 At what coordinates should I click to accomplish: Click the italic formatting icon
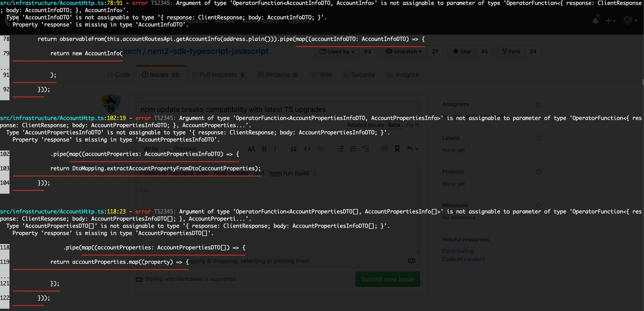click(x=275, y=149)
